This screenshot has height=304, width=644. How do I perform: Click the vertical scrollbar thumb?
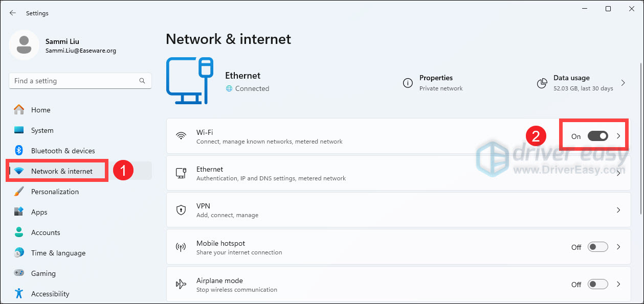[x=641, y=138]
